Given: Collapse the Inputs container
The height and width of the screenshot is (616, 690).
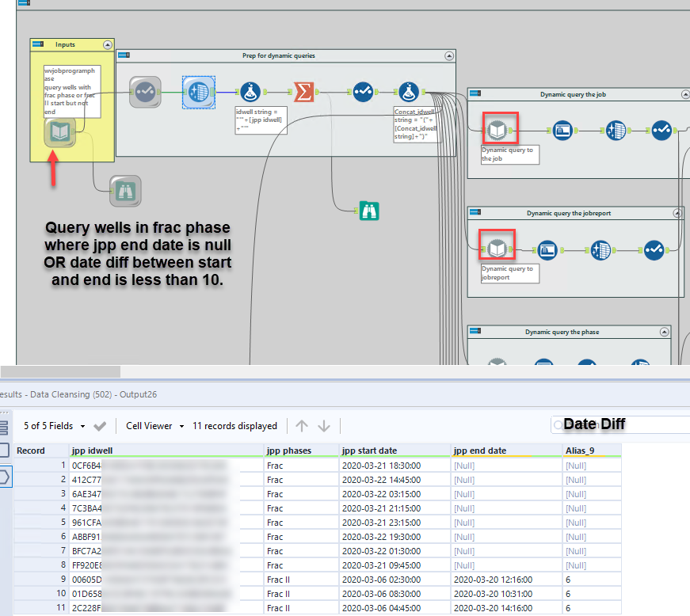Looking at the screenshot, I should [x=108, y=45].
